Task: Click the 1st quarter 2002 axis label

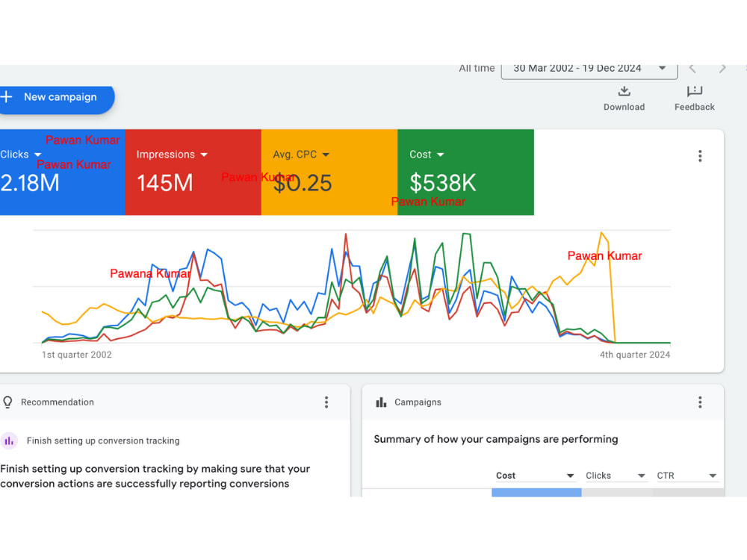Action: pos(77,355)
